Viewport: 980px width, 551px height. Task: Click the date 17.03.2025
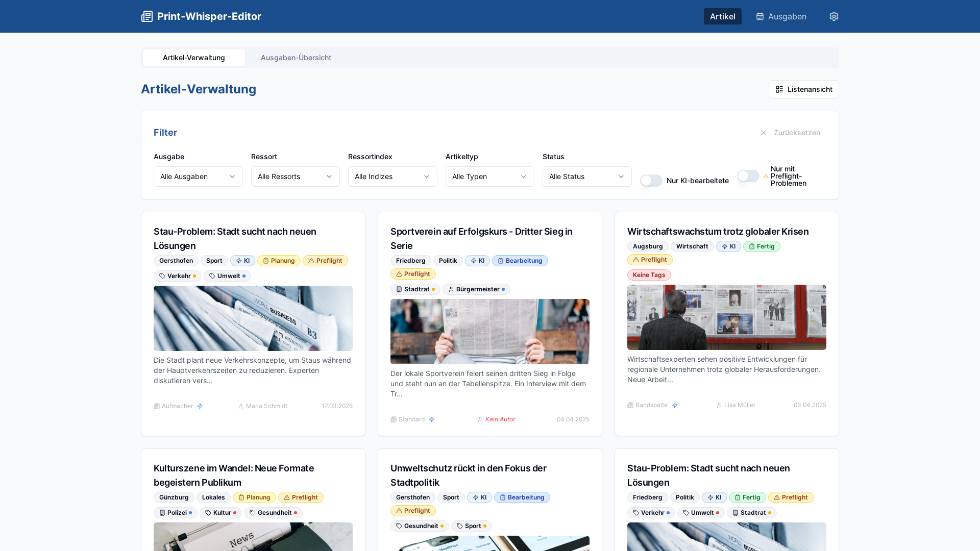click(x=337, y=406)
